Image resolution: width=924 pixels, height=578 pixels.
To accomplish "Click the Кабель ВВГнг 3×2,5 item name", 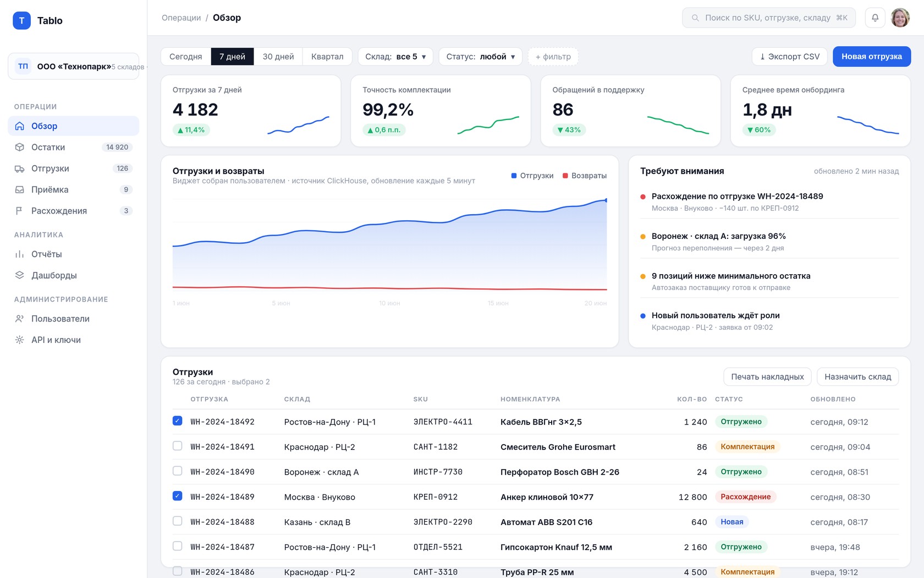I will (541, 422).
